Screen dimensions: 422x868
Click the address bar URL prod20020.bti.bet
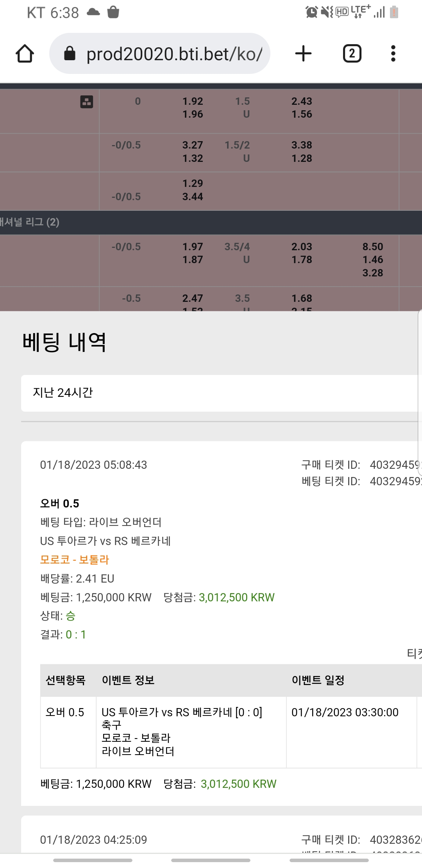click(x=174, y=54)
